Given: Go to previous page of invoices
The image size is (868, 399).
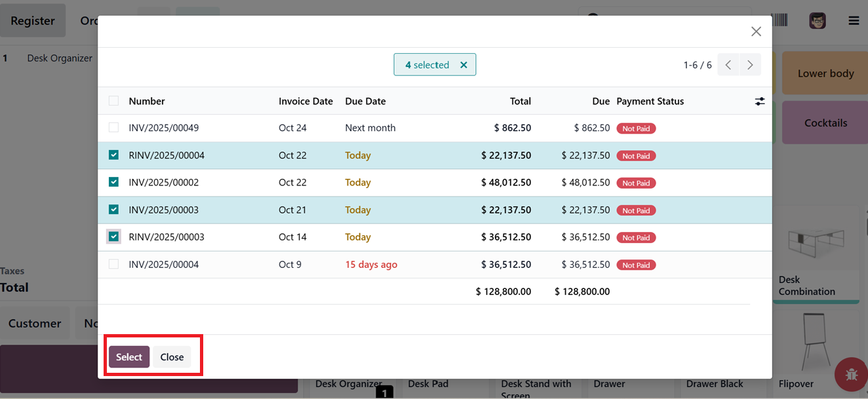Looking at the screenshot, I should tap(728, 65).
